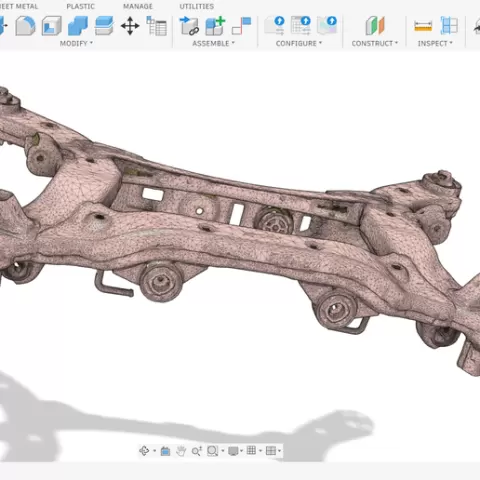Open the Configure table icon
The height and width of the screenshot is (480, 480).
pyautogui.click(x=301, y=26)
